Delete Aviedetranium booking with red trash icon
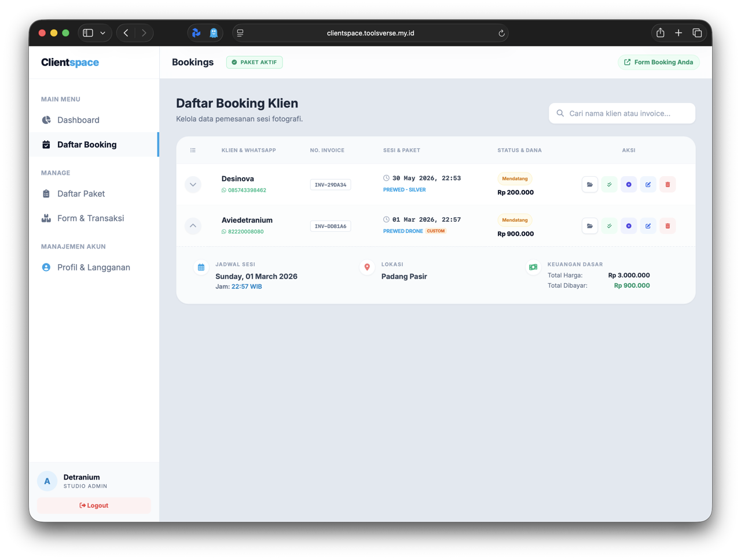Viewport: 741px width, 560px height. point(667,226)
